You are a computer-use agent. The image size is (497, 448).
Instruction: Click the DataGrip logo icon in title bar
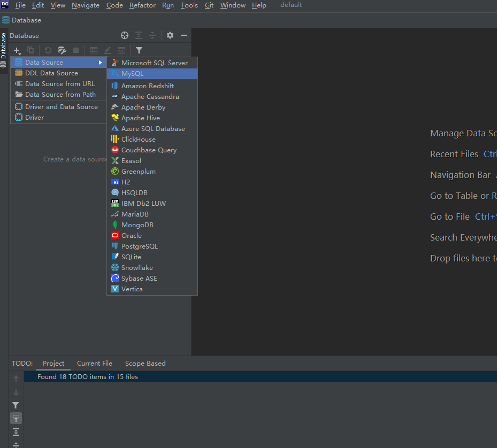[x=5, y=5]
